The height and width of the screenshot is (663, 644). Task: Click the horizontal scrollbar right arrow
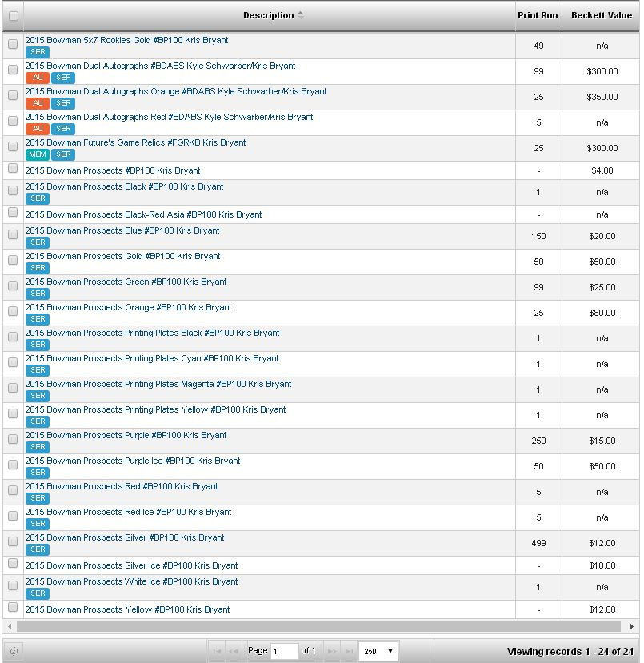pyautogui.click(x=632, y=626)
